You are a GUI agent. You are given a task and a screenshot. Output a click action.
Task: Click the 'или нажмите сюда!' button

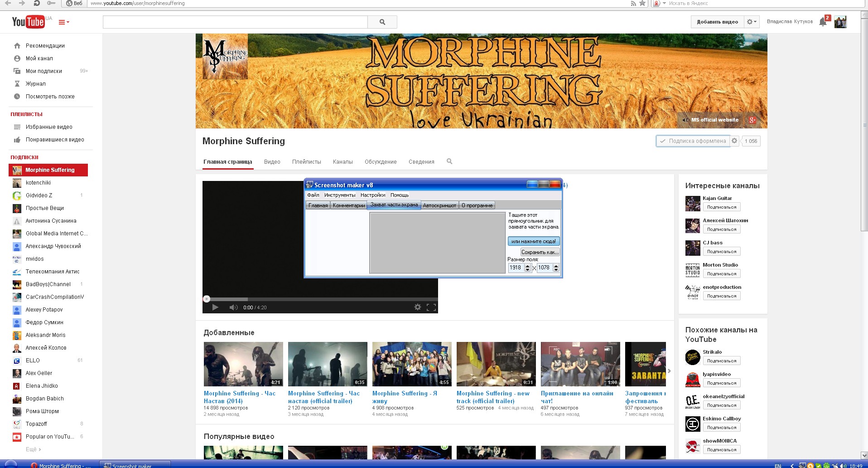(534, 241)
